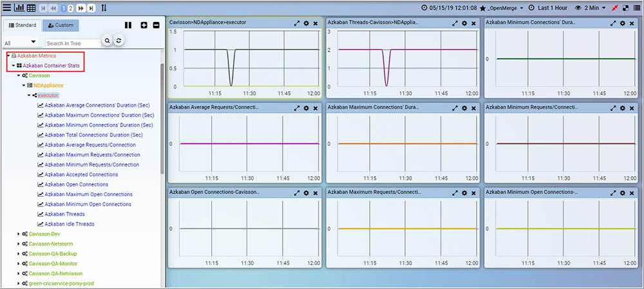Image resolution: width=644 pixels, height=289 pixels.
Task: Switch to the Standard tab
Action: pos(22,25)
